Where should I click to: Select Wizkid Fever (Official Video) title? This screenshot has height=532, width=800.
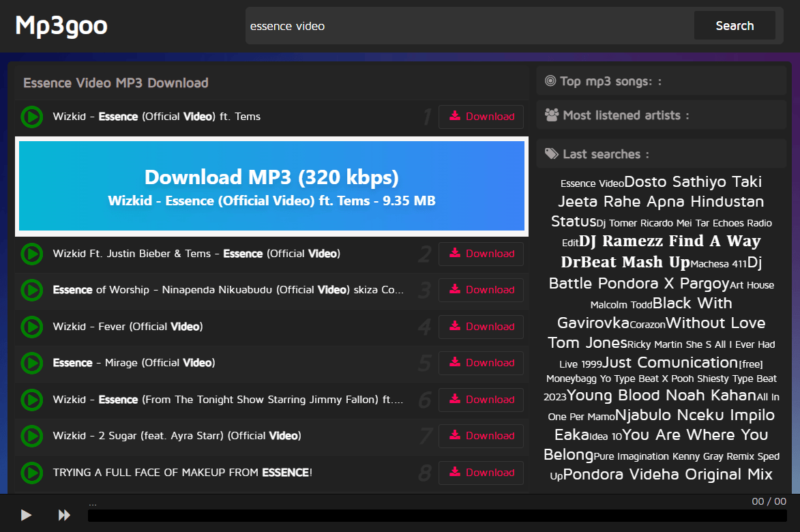(x=128, y=327)
